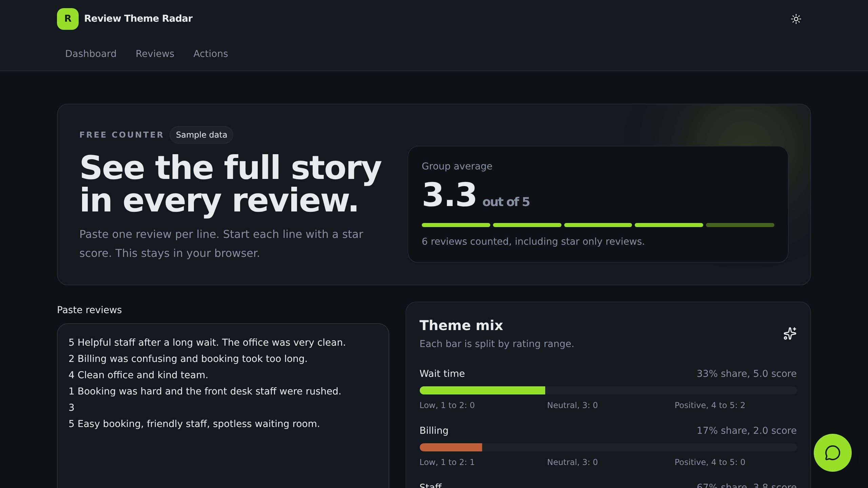Open the chat bubble button
The height and width of the screenshot is (488, 868).
(832, 453)
